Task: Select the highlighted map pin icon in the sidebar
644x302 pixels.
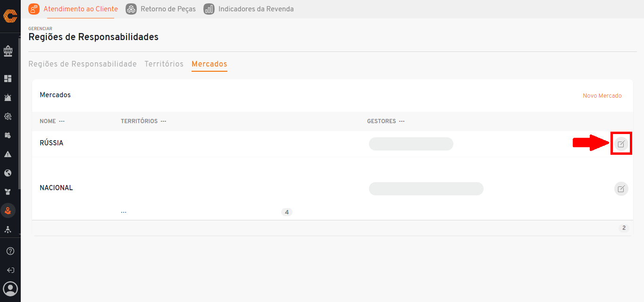Action: coord(8,210)
